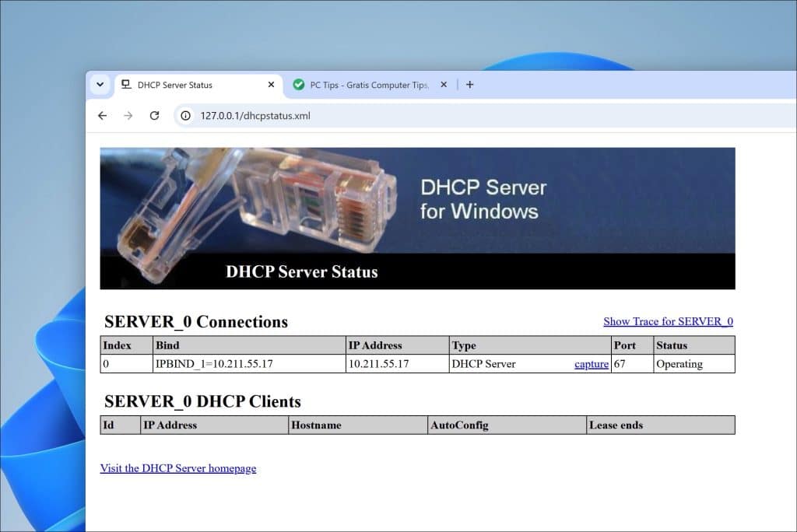Select the IPBIND_1=10.211.55.17 cell
This screenshot has height=532, width=797.
click(x=249, y=364)
